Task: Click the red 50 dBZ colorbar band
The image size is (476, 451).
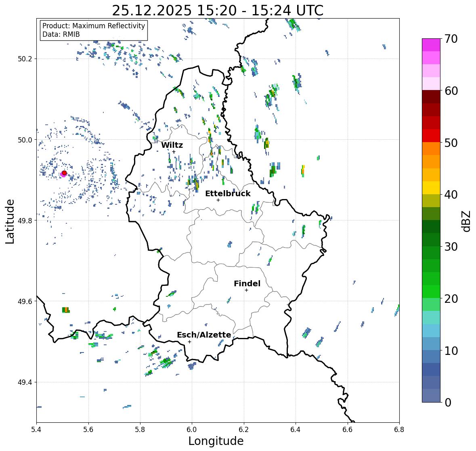Action: click(x=431, y=136)
